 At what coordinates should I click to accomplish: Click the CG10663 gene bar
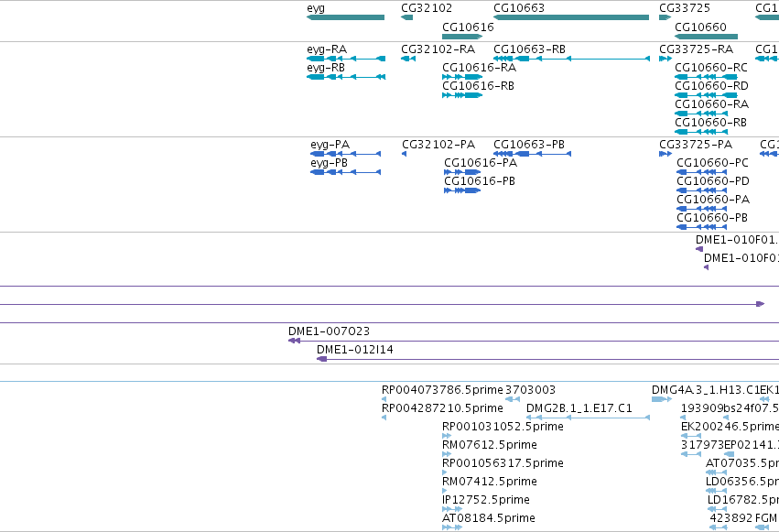pyautogui.click(x=571, y=17)
